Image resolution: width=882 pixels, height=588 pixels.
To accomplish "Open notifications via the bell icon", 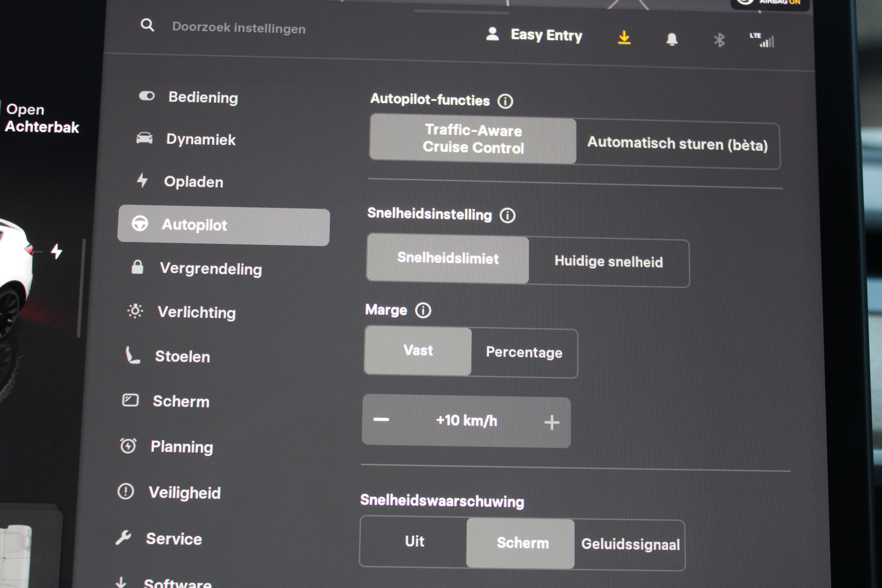I will 672,40.
